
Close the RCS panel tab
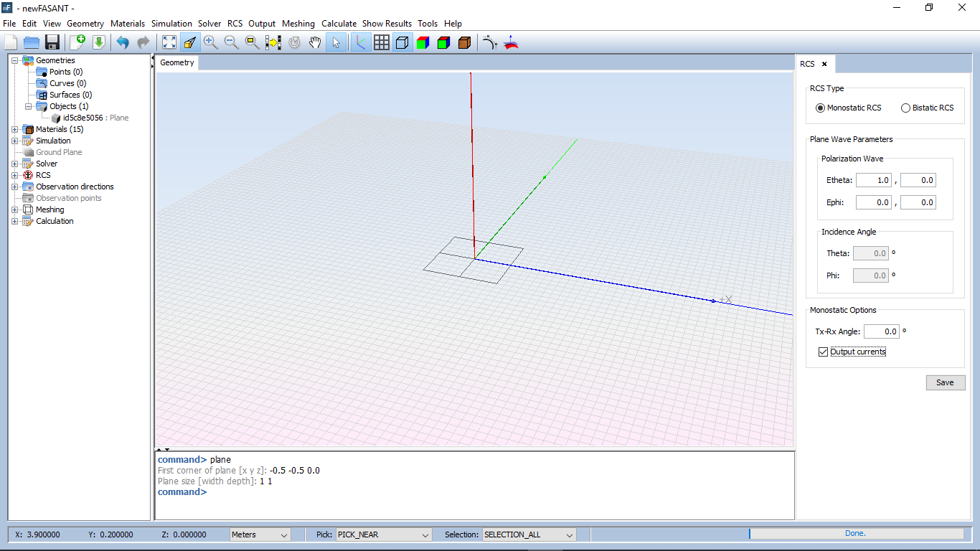(824, 64)
